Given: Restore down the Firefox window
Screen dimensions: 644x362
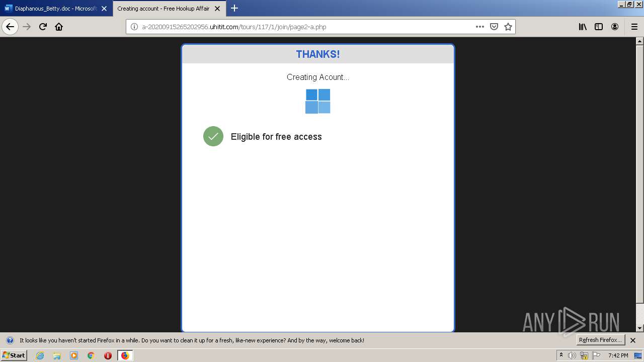Looking at the screenshot, I should coord(629,4).
